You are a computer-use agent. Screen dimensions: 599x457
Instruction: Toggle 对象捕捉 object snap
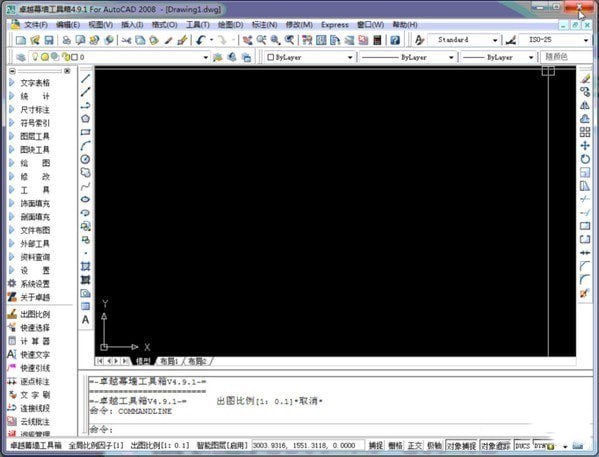461,446
